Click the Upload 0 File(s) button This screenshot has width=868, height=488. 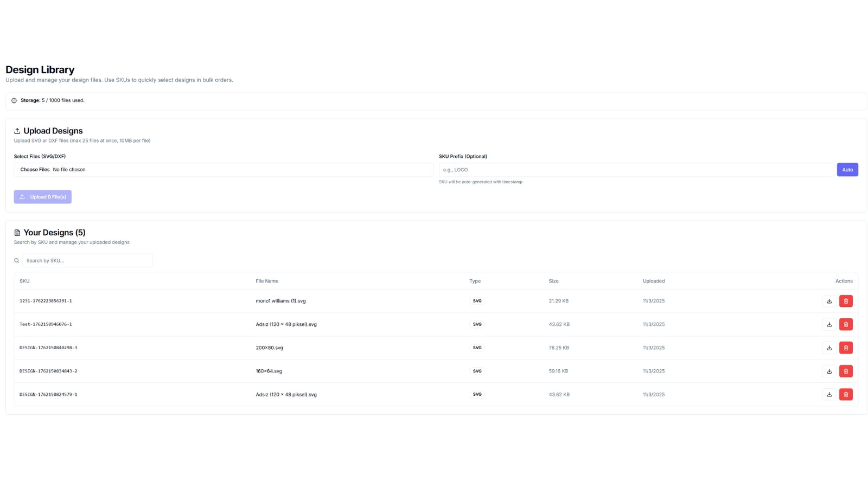tap(43, 197)
